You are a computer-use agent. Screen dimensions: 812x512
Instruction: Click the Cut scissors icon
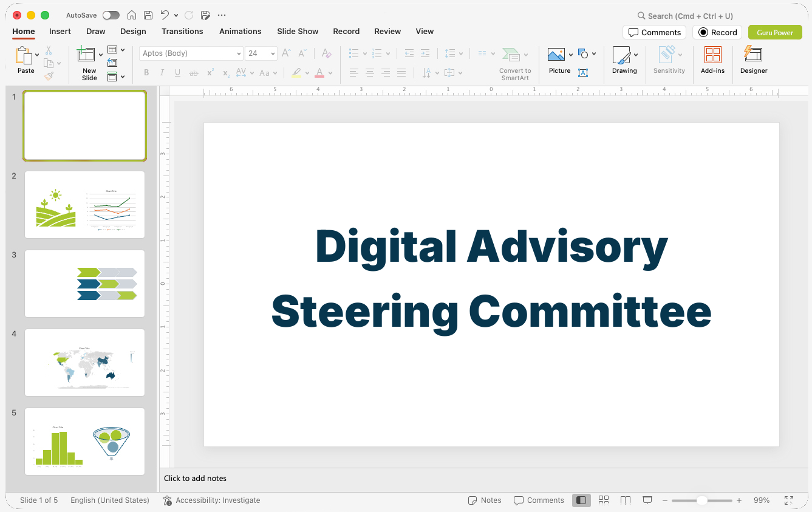[x=49, y=50]
